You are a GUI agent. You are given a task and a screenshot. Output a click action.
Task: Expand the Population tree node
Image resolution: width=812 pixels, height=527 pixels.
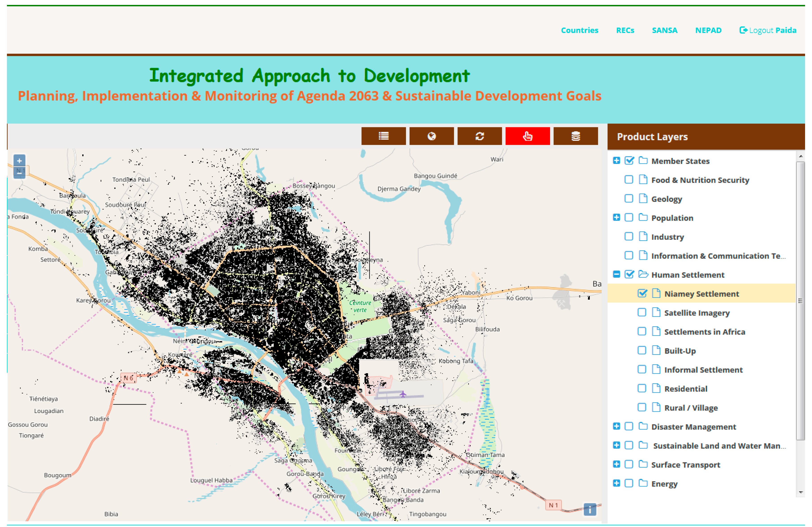click(x=616, y=218)
